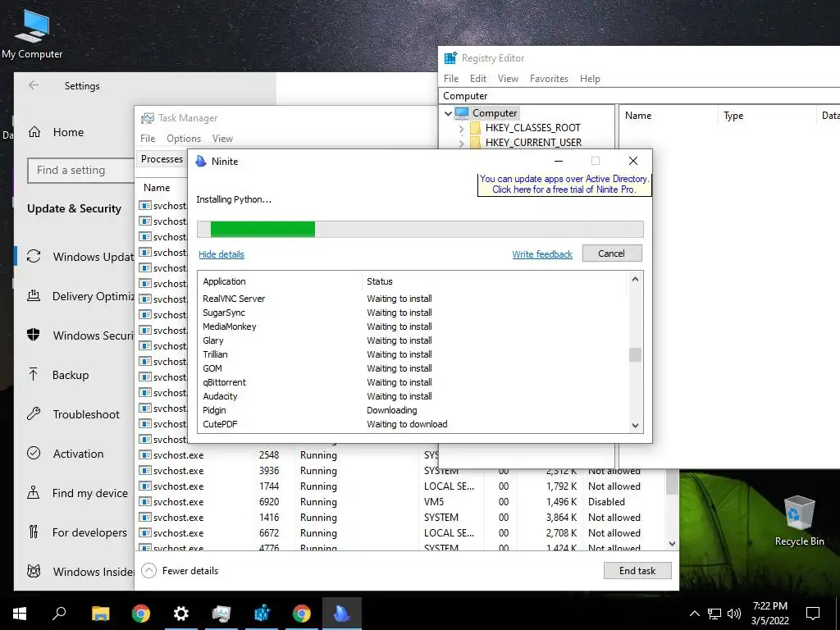Switch to Task Manager taskbar icon
The image size is (840, 630).
[221, 614]
